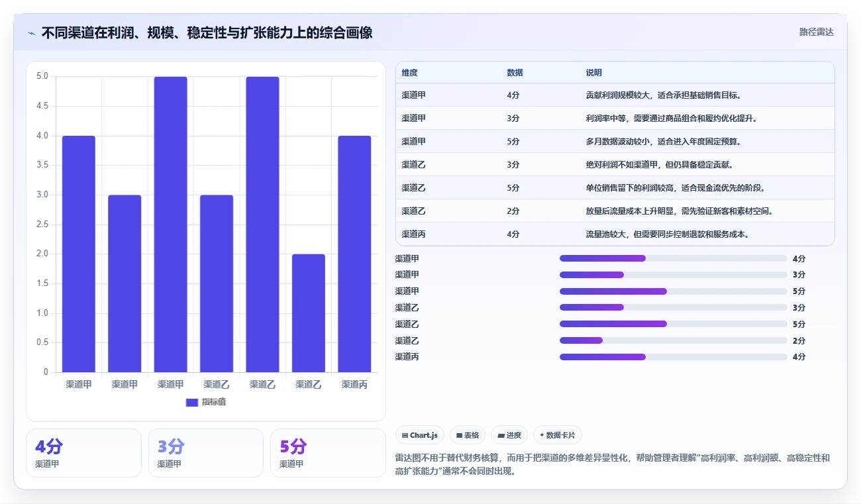Click the 1.5 label on the y-axis

click(x=42, y=283)
